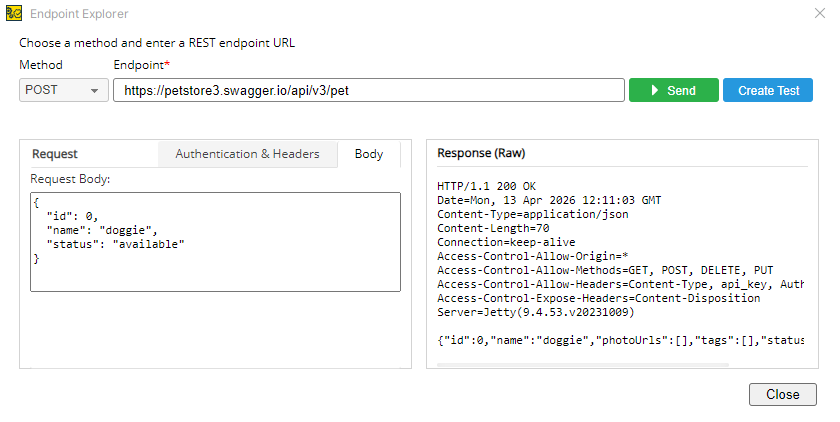Click the JSON response body line
840x422 pixels.
[x=620, y=340]
